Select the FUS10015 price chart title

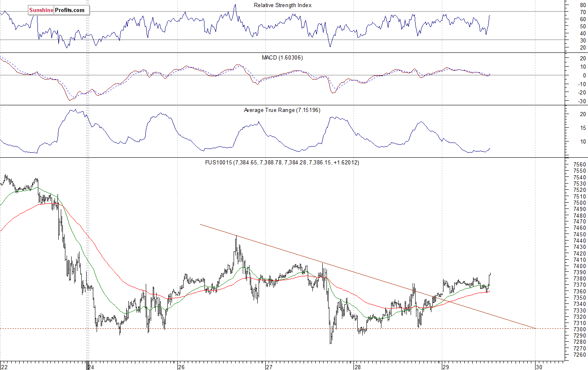[x=282, y=162]
